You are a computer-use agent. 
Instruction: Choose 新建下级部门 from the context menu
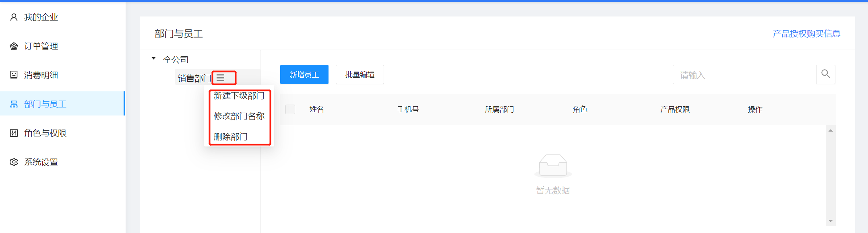click(239, 96)
